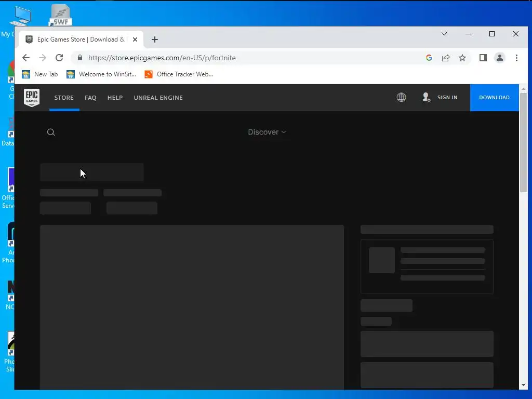The width and height of the screenshot is (532, 399).
Task: Select the Epic Games Store browser tab
Action: [x=81, y=39]
